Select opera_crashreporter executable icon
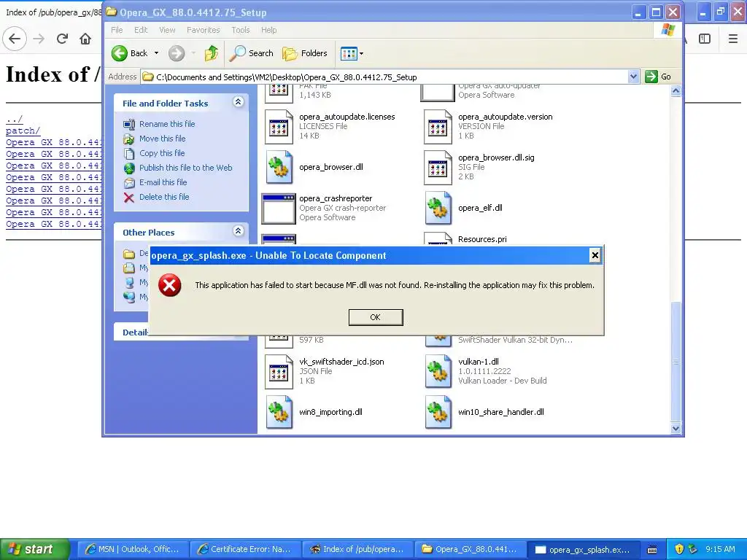 (x=279, y=208)
